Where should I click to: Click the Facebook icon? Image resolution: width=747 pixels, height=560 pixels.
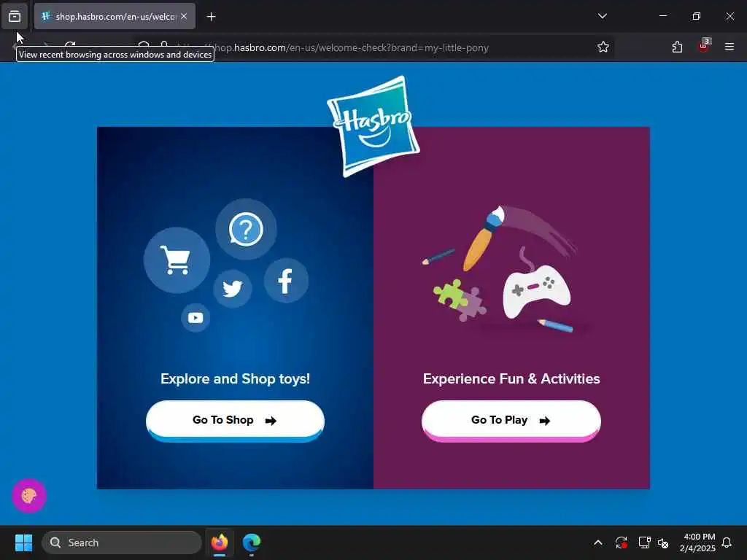click(286, 281)
